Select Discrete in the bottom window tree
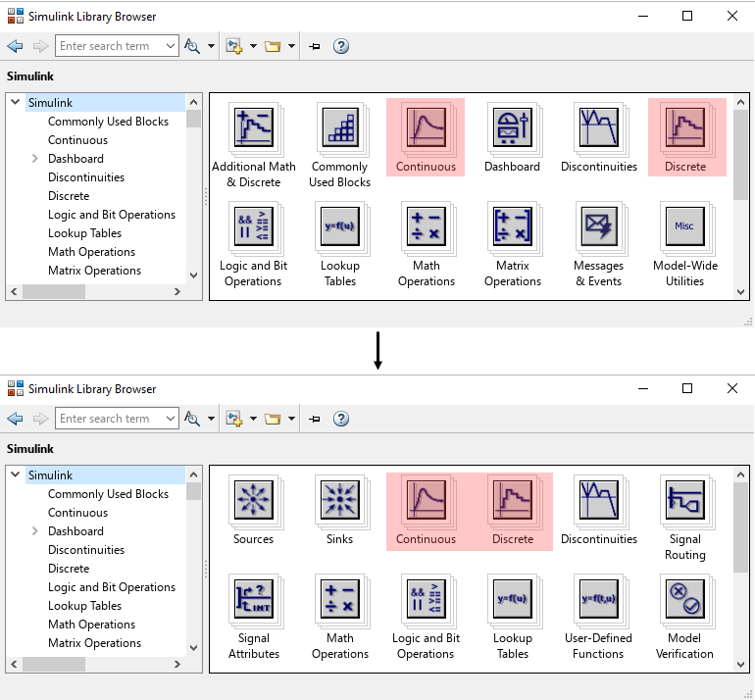The height and width of the screenshot is (700, 755). [x=69, y=569]
